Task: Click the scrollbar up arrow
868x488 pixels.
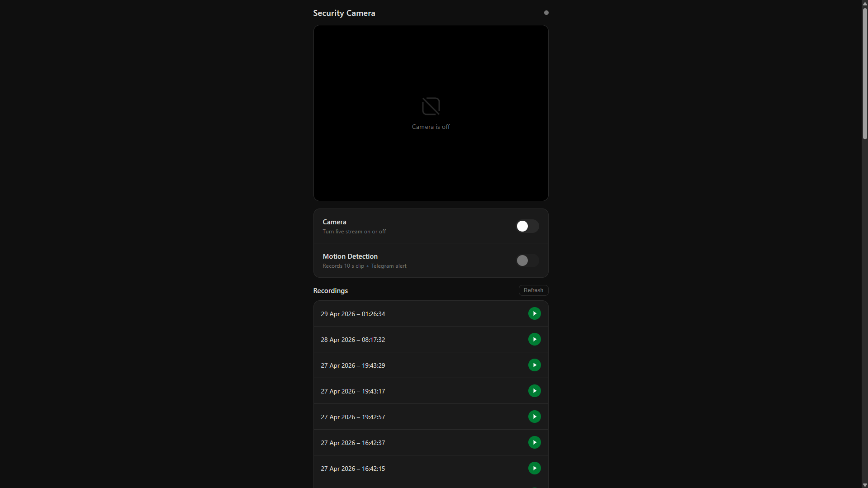Action: click(864, 3)
